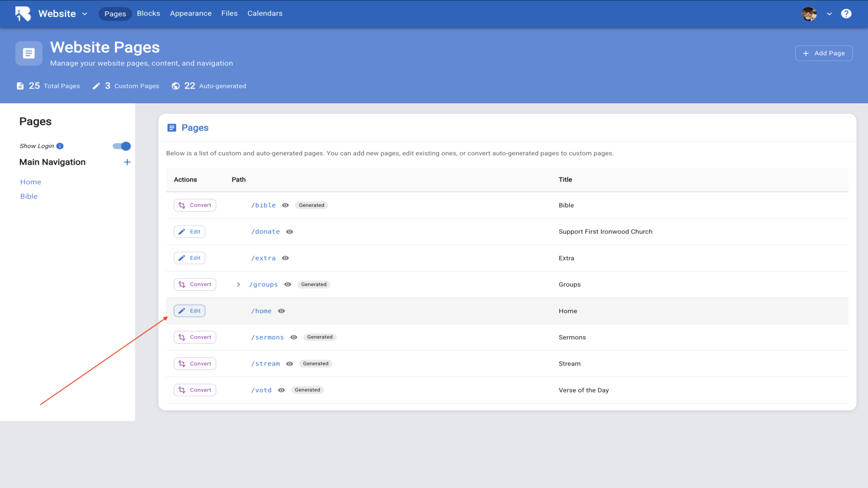Click the Add Page button
Screen dimensions: 868x488
pyautogui.click(x=824, y=53)
